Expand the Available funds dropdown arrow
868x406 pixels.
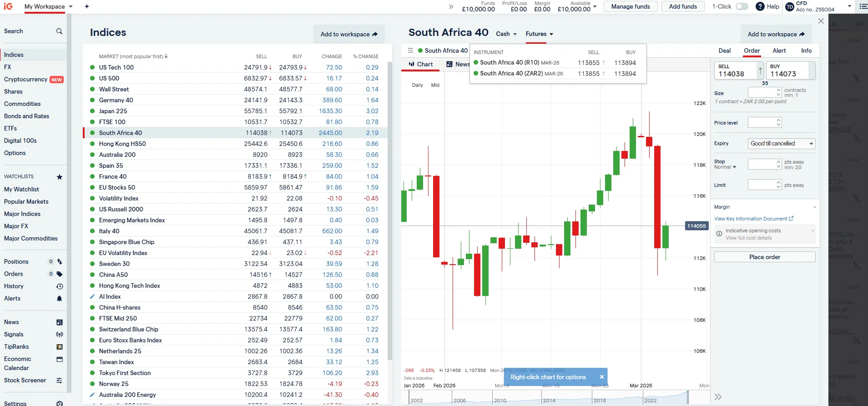point(595,6)
